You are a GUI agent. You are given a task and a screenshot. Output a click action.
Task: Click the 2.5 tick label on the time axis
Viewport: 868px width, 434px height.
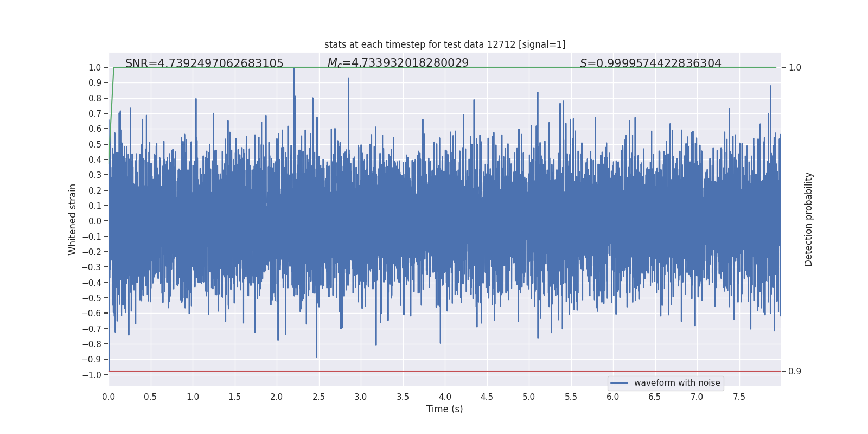[x=318, y=397]
